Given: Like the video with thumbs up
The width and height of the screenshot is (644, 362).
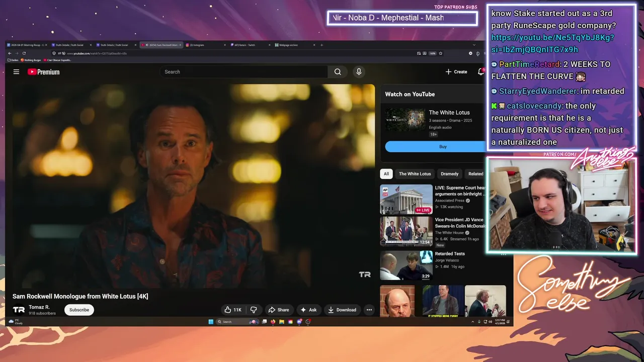Looking at the screenshot, I should [233, 310].
